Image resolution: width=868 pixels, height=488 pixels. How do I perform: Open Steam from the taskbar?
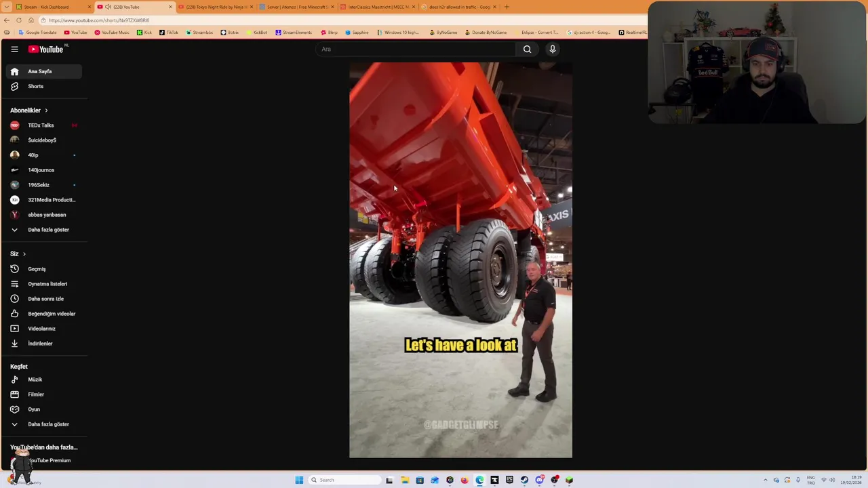tap(524, 480)
